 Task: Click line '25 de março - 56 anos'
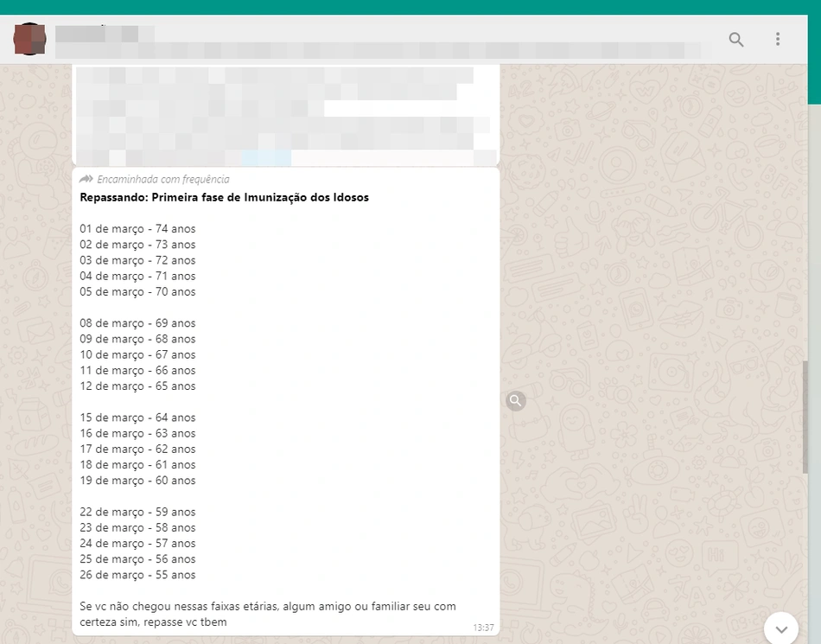[x=137, y=558]
